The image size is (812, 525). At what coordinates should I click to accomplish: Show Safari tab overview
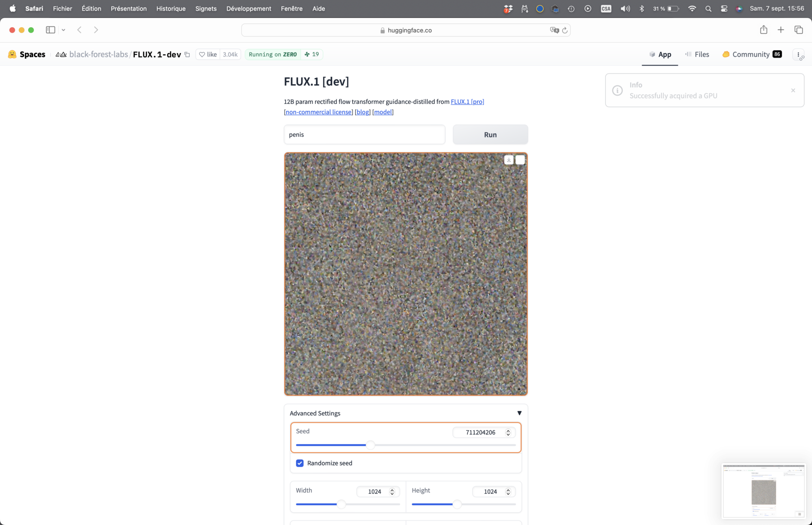click(x=799, y=30)
